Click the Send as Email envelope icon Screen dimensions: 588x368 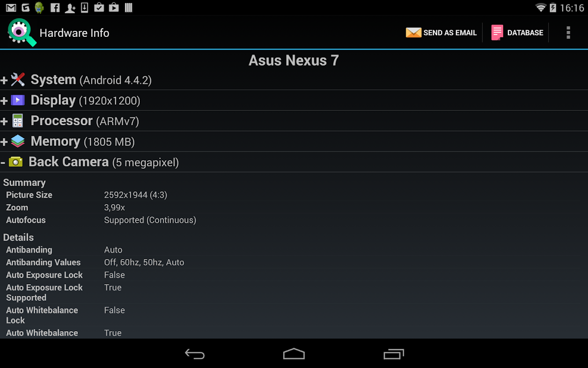coord(414,33)
